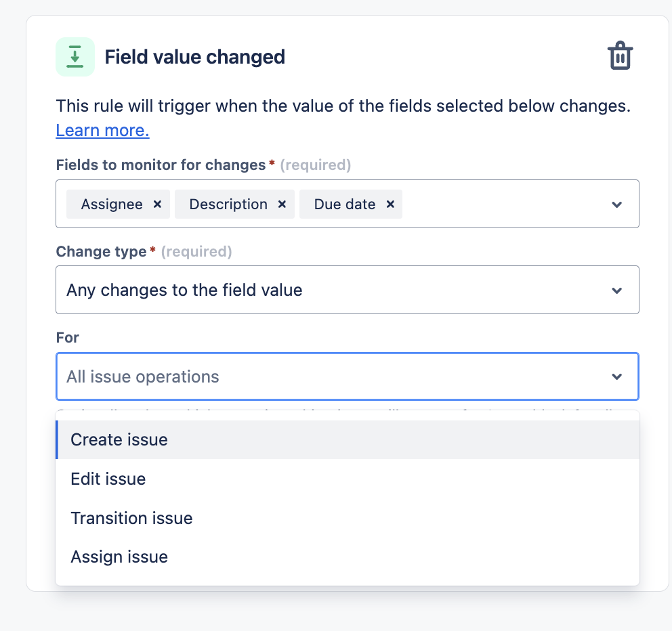
Task: Pick Transition issue operation
Action: 131,519
